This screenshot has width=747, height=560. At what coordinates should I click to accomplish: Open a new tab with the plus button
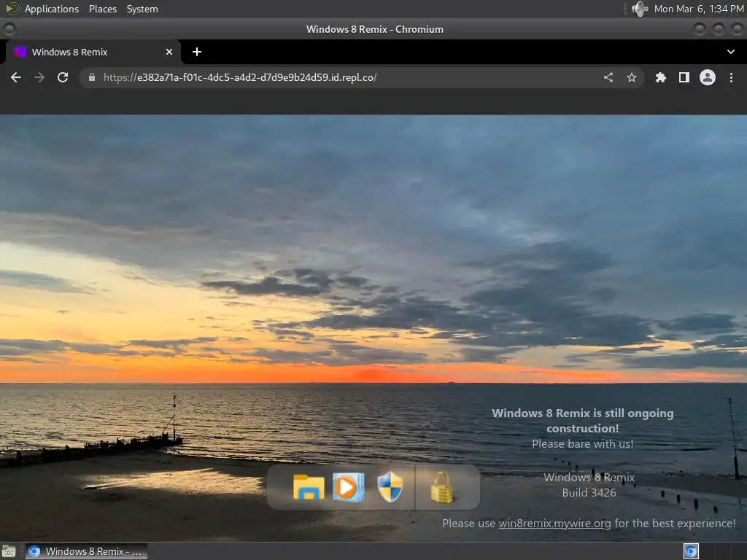(197, 52)
